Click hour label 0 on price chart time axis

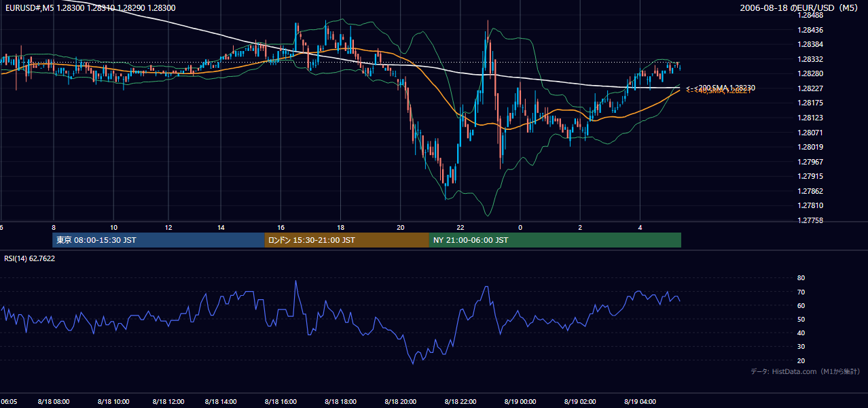(520, 227)
